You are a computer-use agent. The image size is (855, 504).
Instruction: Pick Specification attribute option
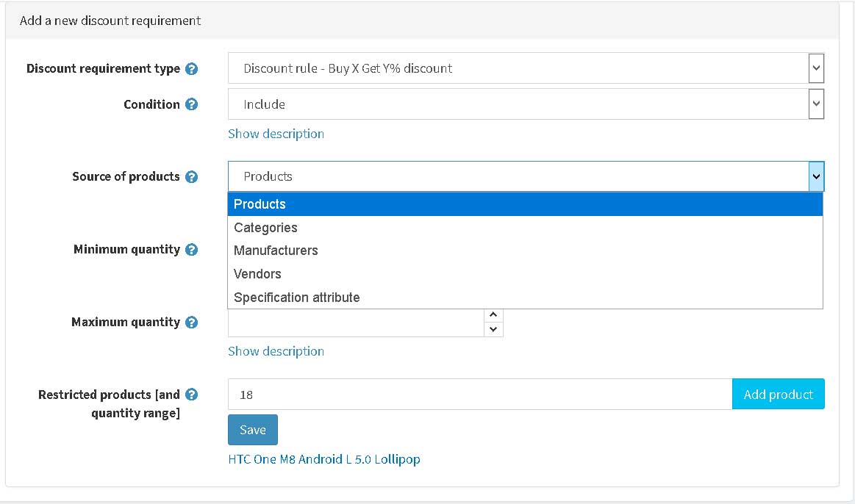point(525,298)
